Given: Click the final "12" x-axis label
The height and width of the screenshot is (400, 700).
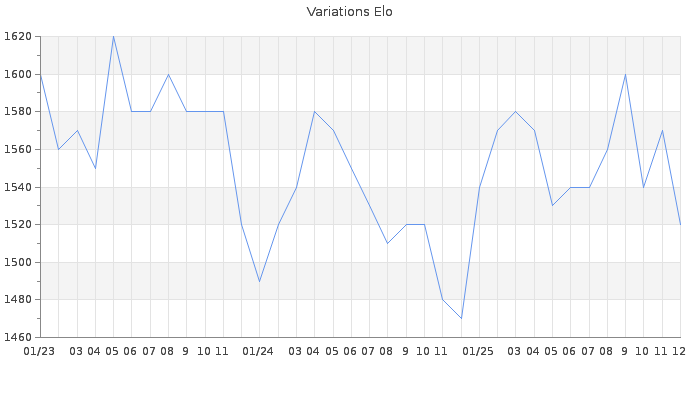Looking at the screenshot, I should click(x=679, y=351).
